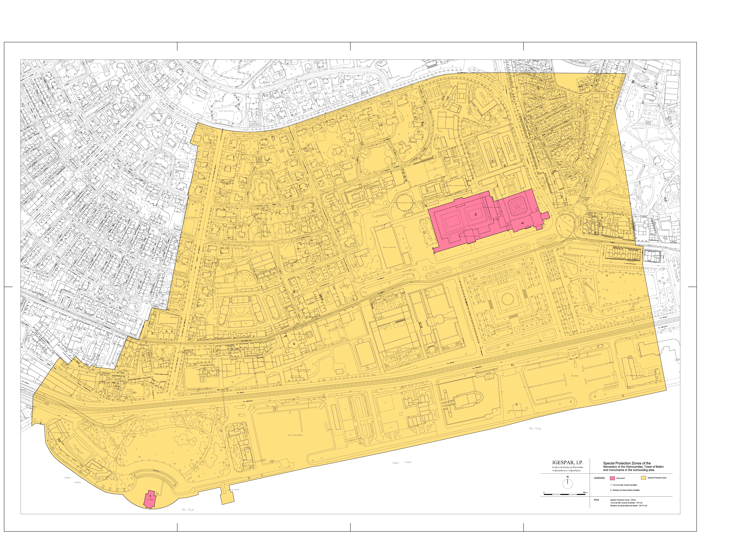Viewport: 756px width, 534px height.
Task: Click '2 - Mosteiro de Santa Maria de Belém'
Action: tap(625, 490)
